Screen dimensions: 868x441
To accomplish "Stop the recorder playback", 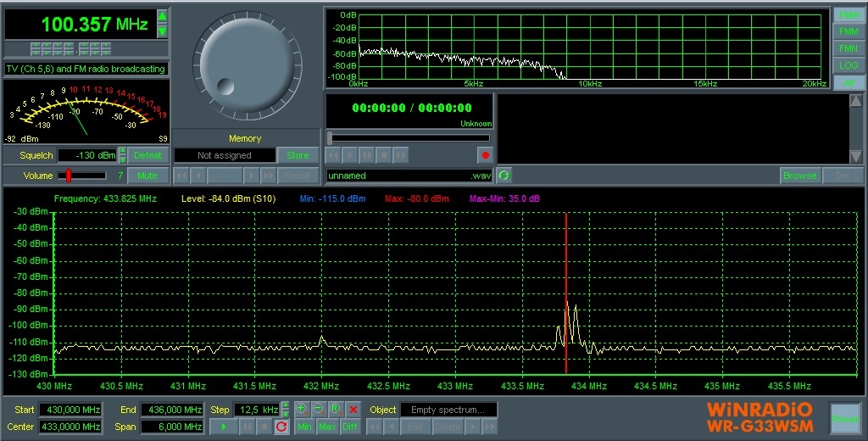I will pyautogui.click(x=384, y=155).
